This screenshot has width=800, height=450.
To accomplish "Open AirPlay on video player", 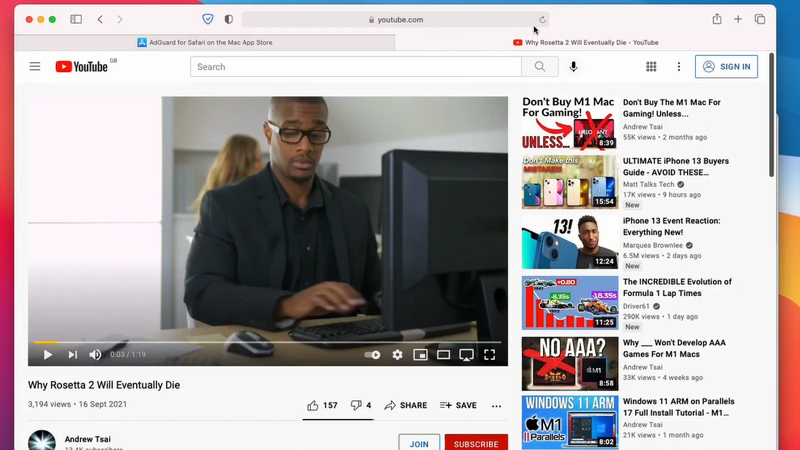I will (x=466, y=355).
